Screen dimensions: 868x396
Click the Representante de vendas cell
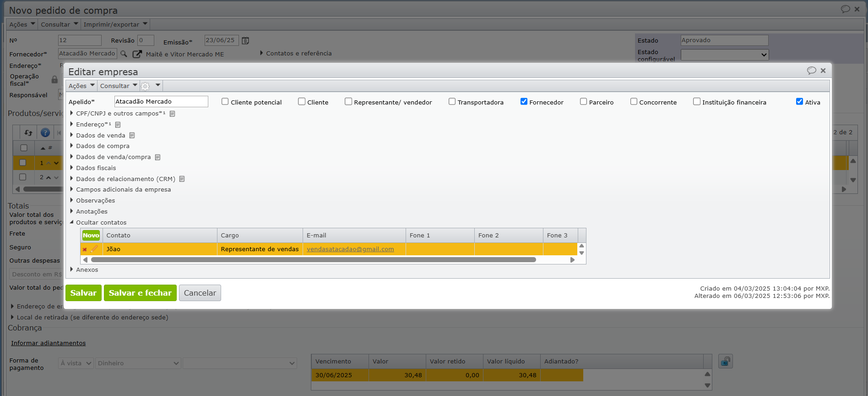pyautogui.click(x=260, y=249)
